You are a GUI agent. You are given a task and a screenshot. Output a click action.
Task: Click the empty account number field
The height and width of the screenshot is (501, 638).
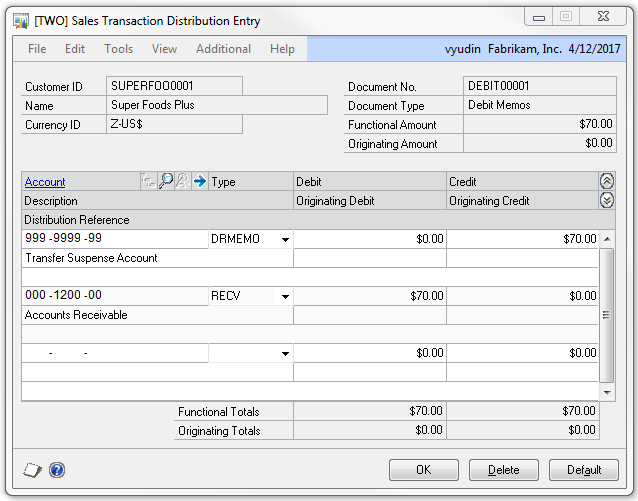(x=114, y=353)
